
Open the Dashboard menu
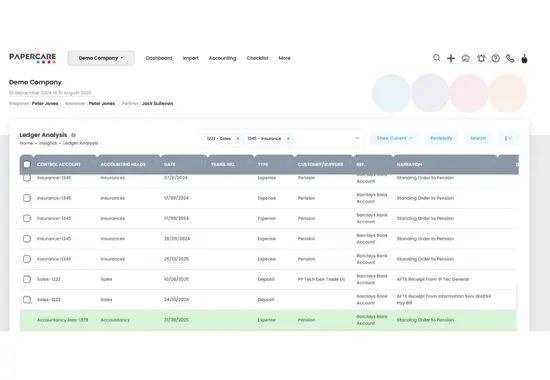tap(159, 58)
